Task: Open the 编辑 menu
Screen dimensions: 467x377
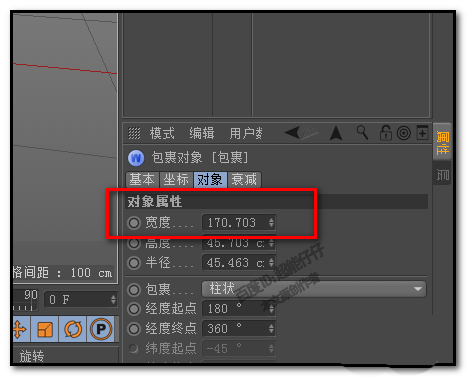Action: (202, 133)
